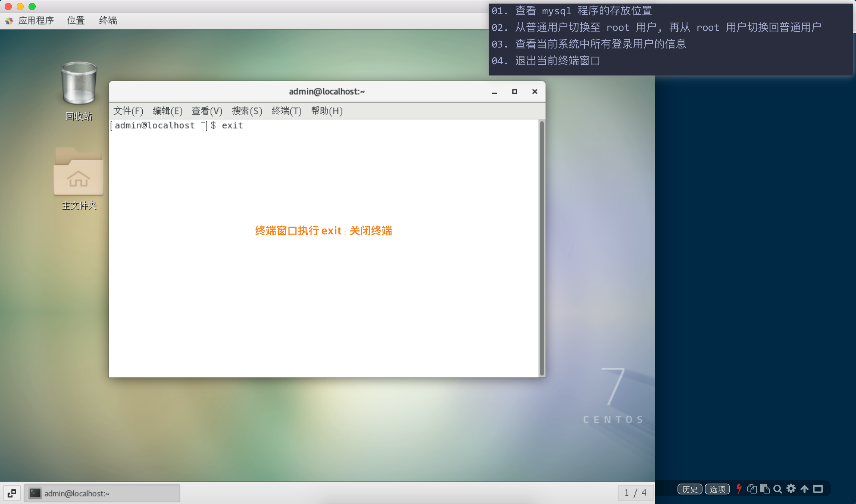Click the magnifier search icon

[x=778, y=489]
